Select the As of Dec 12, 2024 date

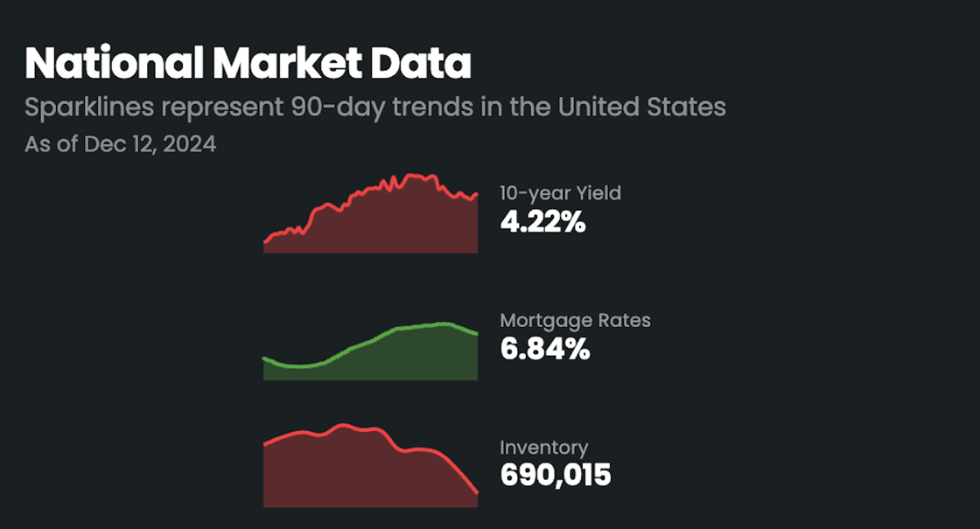120,143
